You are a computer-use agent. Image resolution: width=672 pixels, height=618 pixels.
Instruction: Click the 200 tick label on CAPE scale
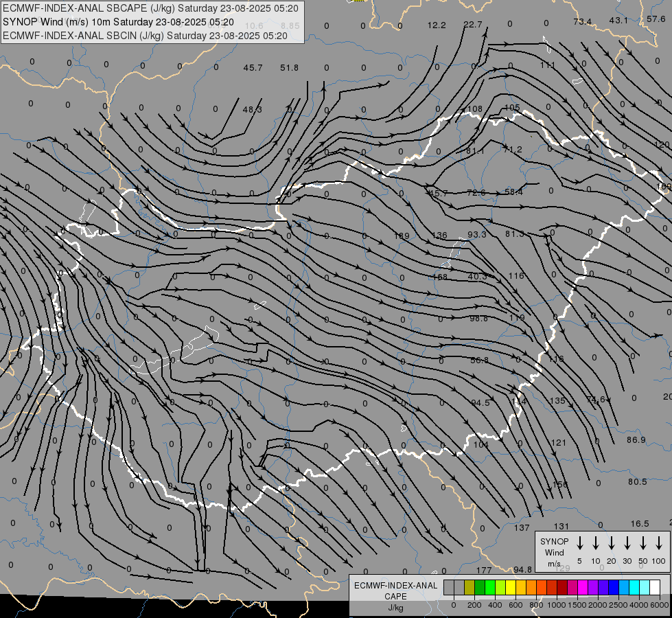474,605
